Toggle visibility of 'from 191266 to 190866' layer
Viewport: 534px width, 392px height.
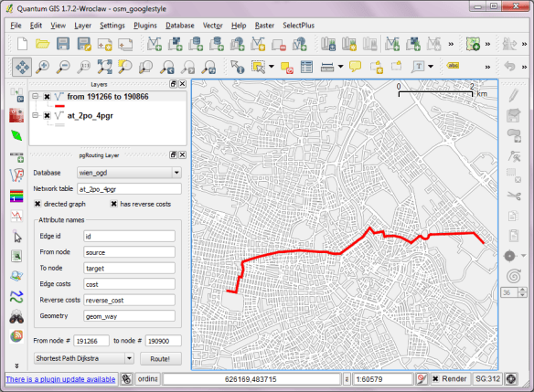47,97
